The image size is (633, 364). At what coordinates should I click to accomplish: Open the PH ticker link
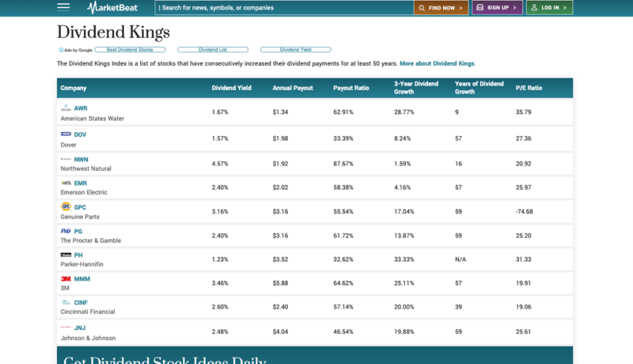(x=78, y=255)
